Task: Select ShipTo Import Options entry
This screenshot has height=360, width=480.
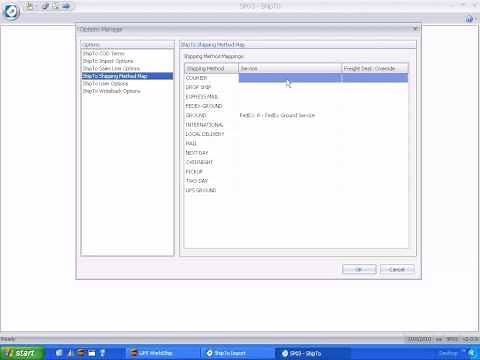Action: [108, 61]
